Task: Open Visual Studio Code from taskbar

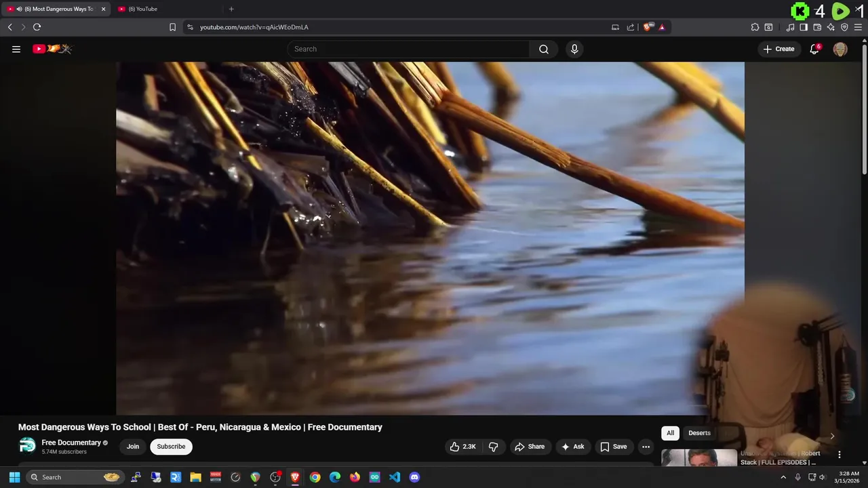Action: click(x=395, y=477)
